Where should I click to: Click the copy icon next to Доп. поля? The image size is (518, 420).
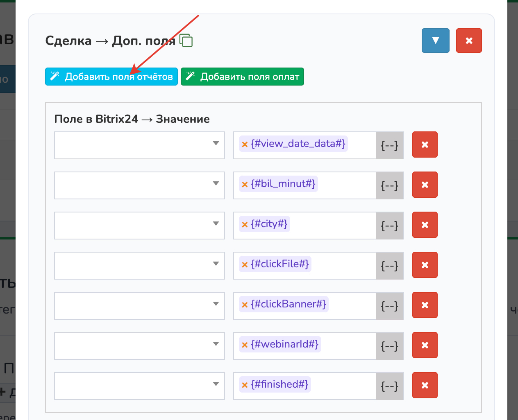[x=186, y=41]
